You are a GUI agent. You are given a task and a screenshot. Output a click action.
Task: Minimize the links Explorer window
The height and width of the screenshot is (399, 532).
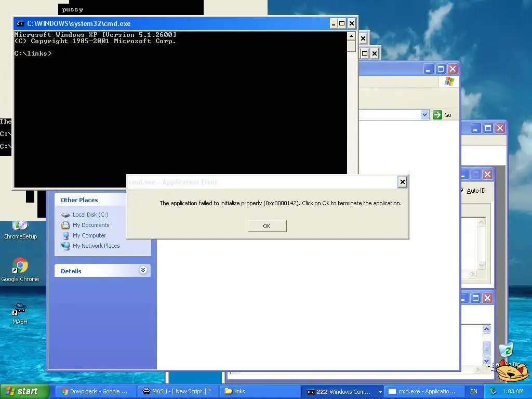(x=429, y=69)
